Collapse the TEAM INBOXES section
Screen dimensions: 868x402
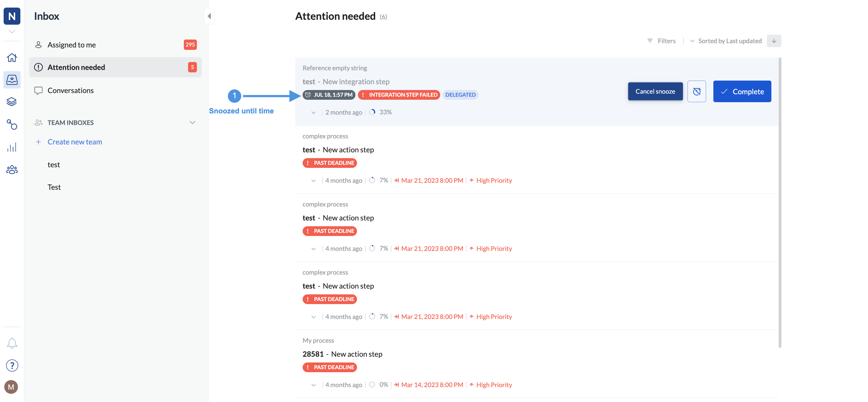pos(192,123)
